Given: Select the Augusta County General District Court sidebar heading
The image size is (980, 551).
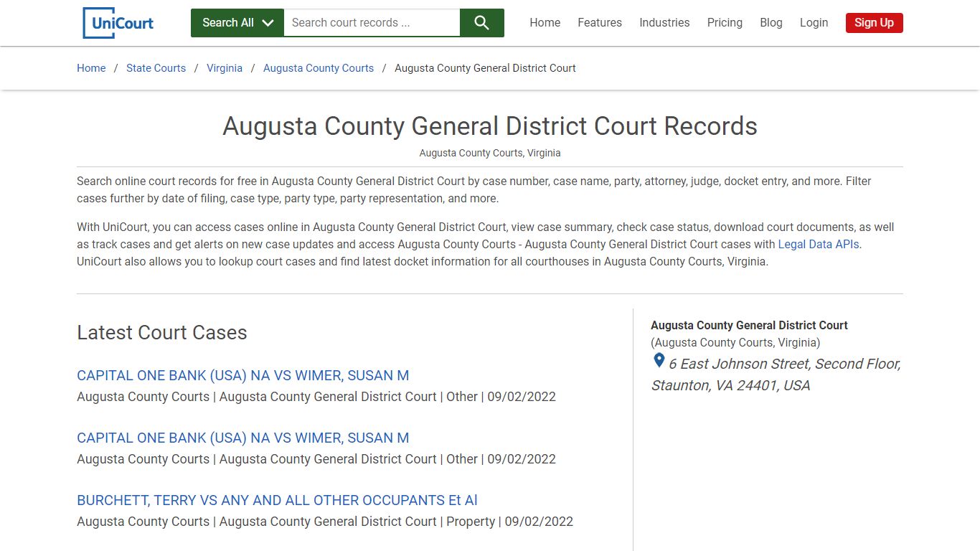Looking at the screenshot, I should (x=749, y=325).
